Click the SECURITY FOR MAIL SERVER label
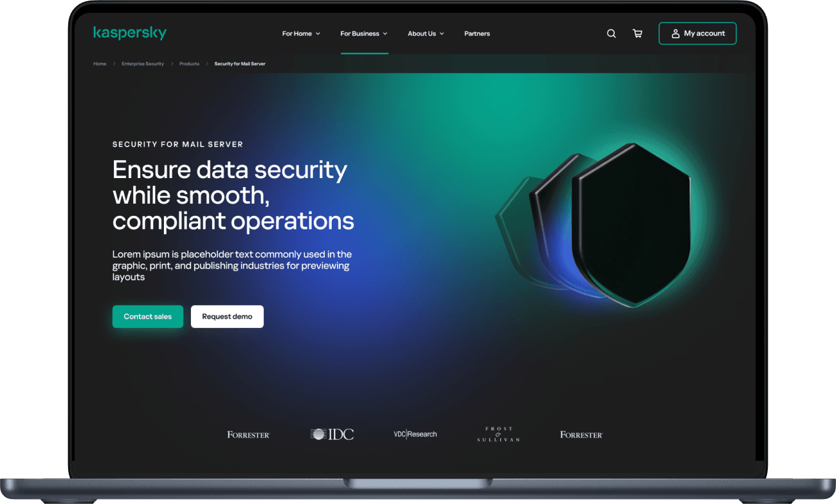The width and height of the screenshot is (836, 504). coord(177,145)
